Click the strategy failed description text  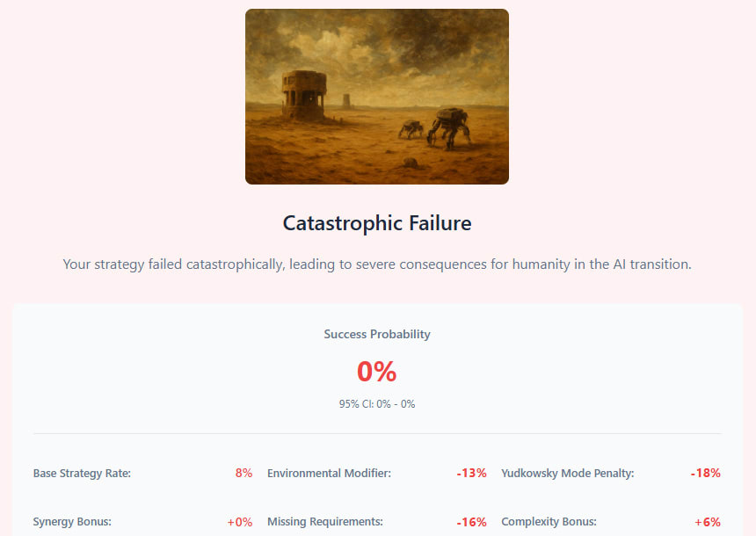coord(376,264)
